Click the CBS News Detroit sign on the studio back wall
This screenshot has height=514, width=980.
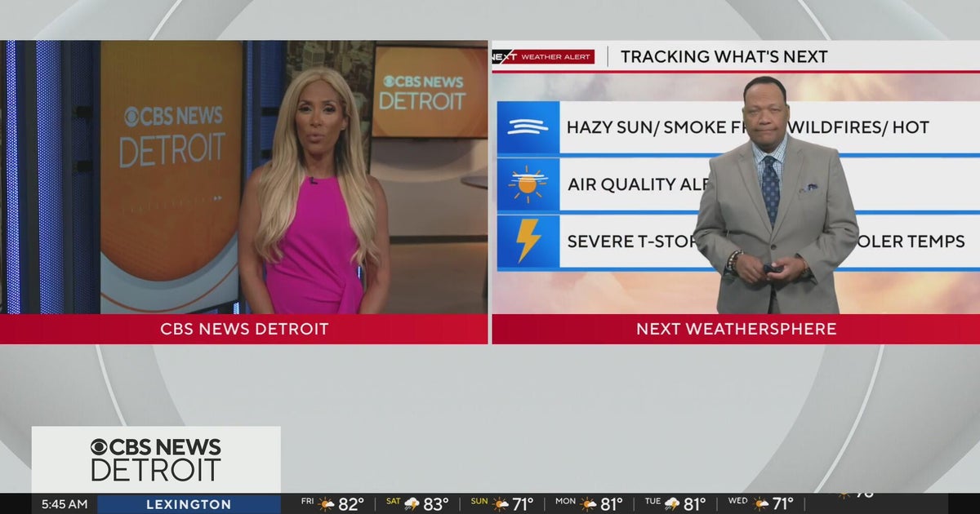(x=424, y=91)
